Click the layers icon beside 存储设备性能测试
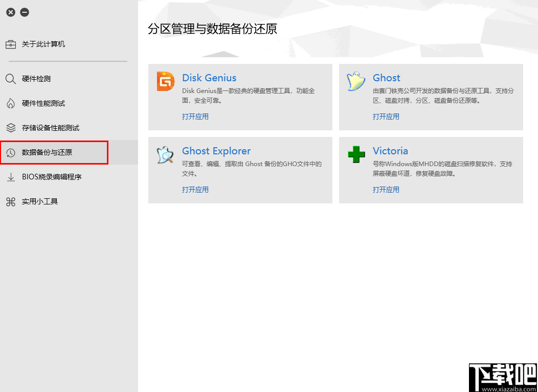Screen dimensions: 538x392 click(10, 128)
